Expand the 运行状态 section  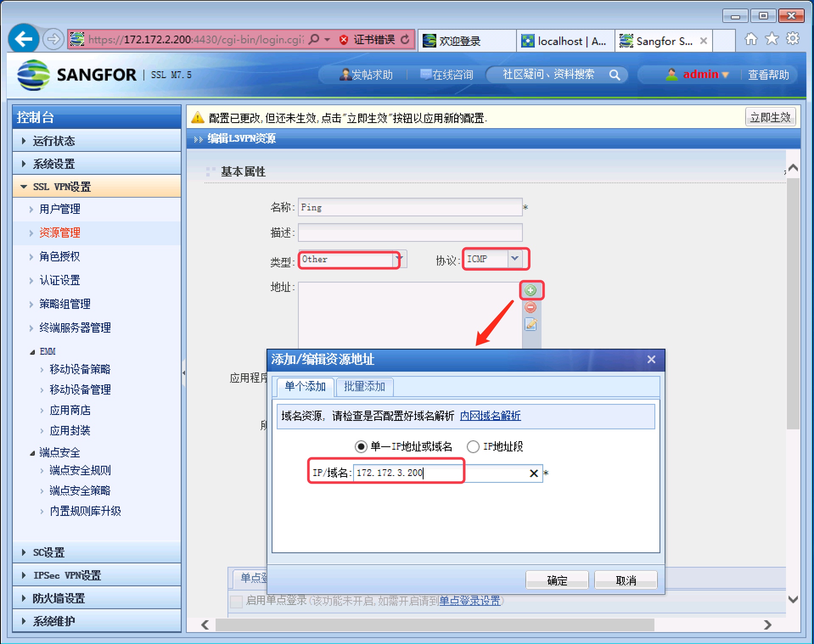[97, 140]
